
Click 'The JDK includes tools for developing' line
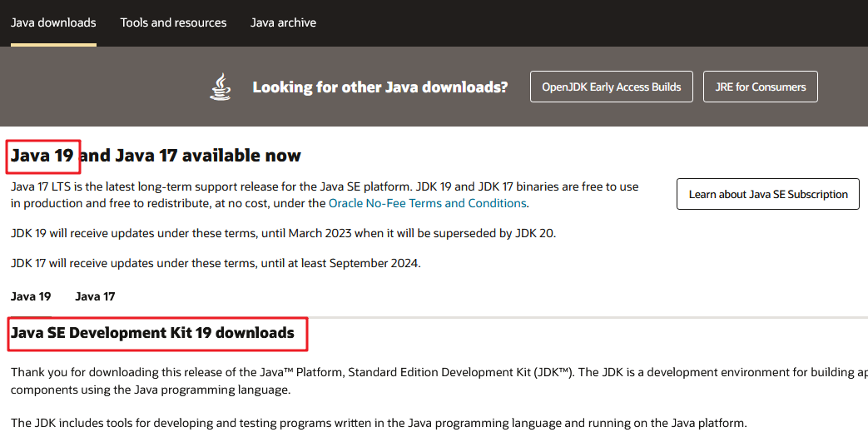pos(379,422)
